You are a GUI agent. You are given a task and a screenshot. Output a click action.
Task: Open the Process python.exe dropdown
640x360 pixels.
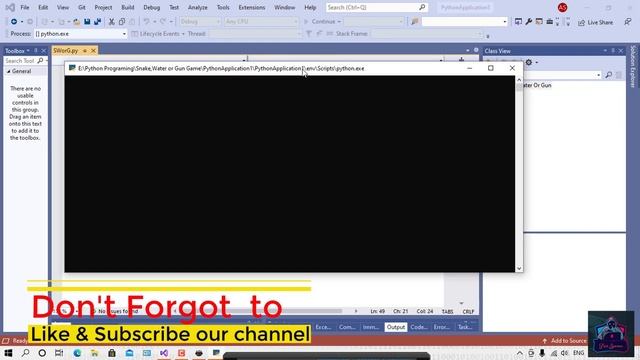click(x=80, y=34)
